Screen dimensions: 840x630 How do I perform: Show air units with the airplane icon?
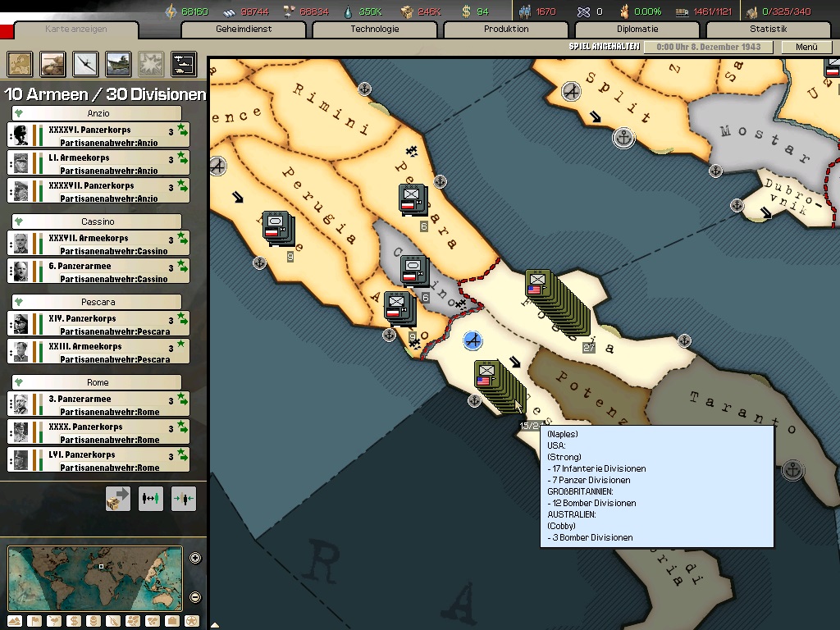point(85,64)
